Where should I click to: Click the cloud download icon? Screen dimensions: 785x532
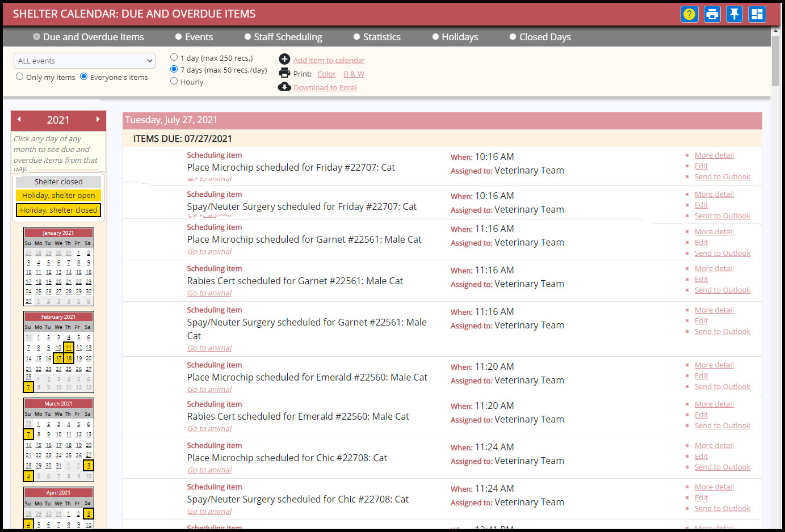click(284, 86)
